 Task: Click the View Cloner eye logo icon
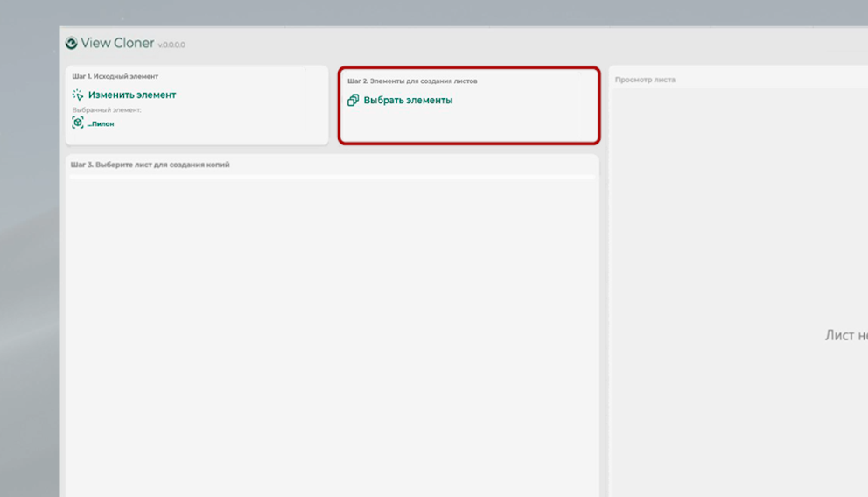(x=72, y=43)
